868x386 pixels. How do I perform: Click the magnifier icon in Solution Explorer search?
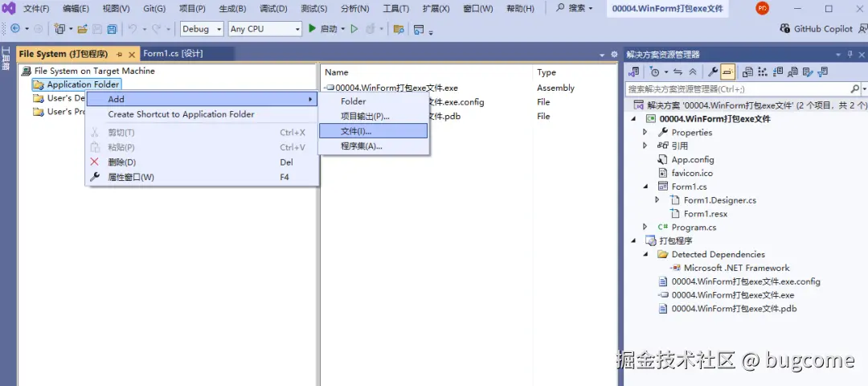(854, 88)
